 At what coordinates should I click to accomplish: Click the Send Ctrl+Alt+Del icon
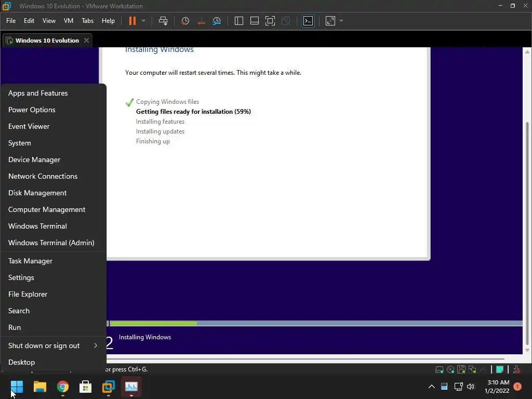coord(163,21)
